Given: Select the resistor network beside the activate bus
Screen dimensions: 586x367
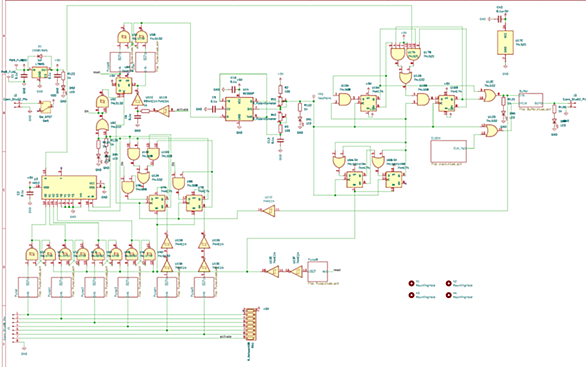Looking at the screenshot, I should [250, 324].
